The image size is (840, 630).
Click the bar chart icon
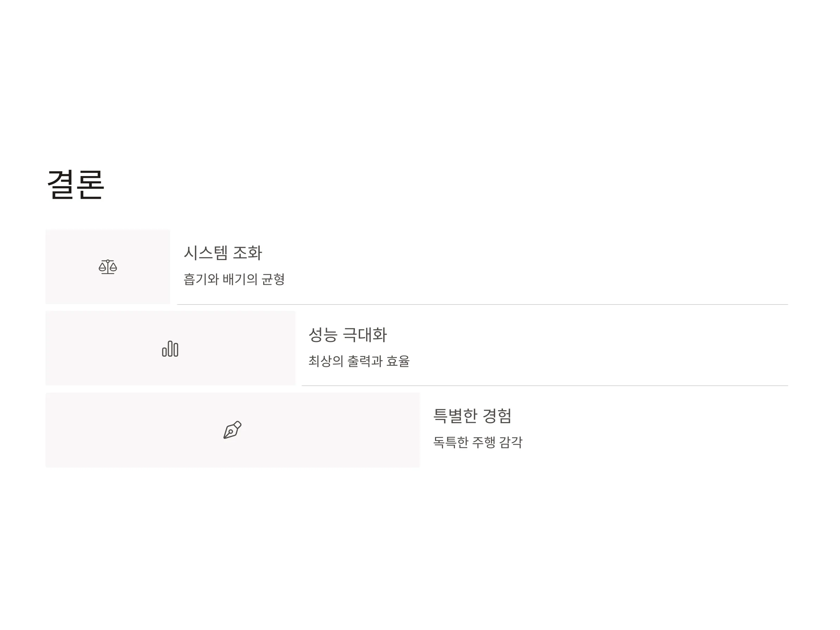(x=170, y=349)
